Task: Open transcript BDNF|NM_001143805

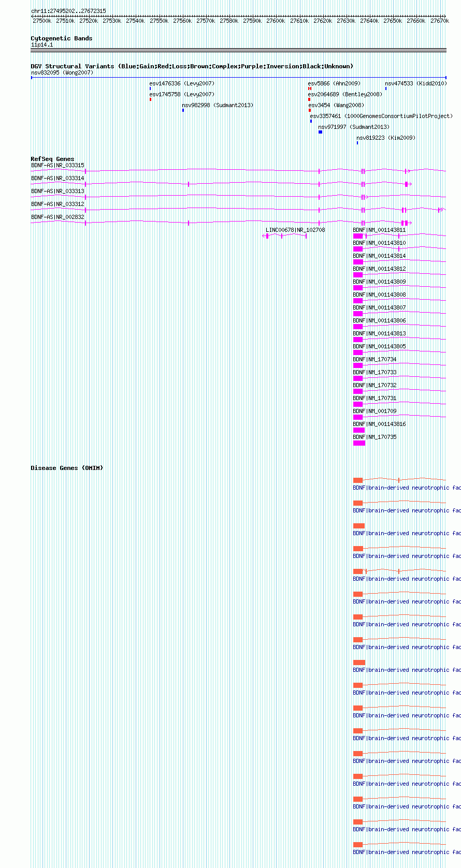Action: pyautogui.click(x=379, y=346)
